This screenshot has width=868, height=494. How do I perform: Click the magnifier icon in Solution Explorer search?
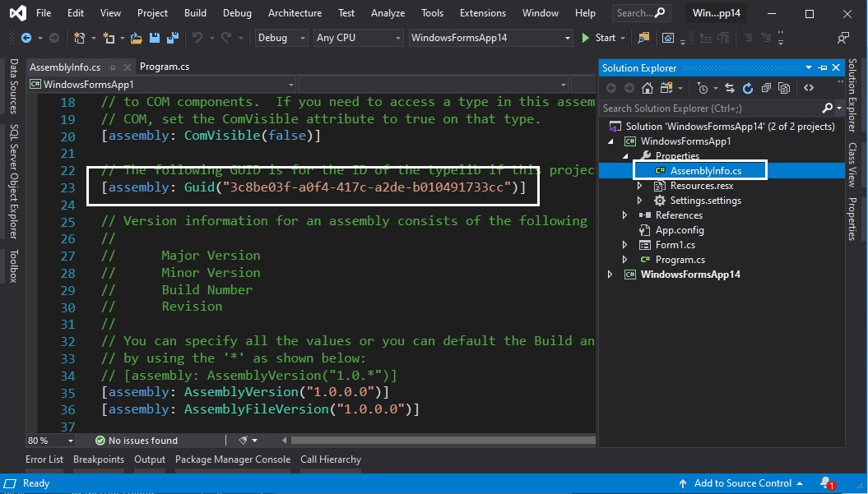[827, 108]
